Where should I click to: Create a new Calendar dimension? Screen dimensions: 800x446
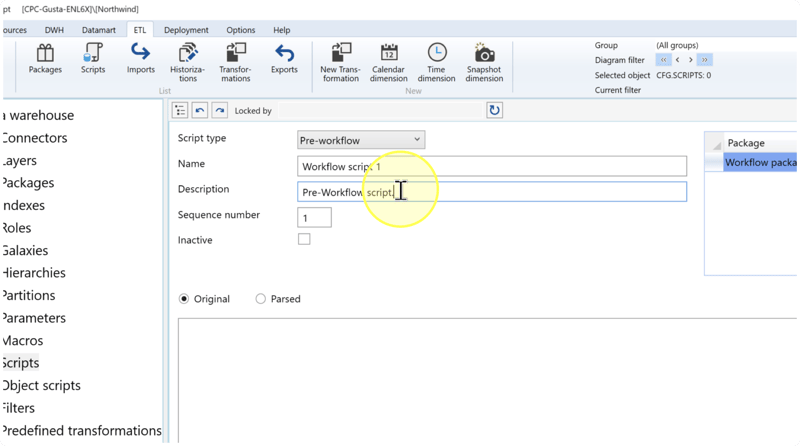(x=389, y=63)
